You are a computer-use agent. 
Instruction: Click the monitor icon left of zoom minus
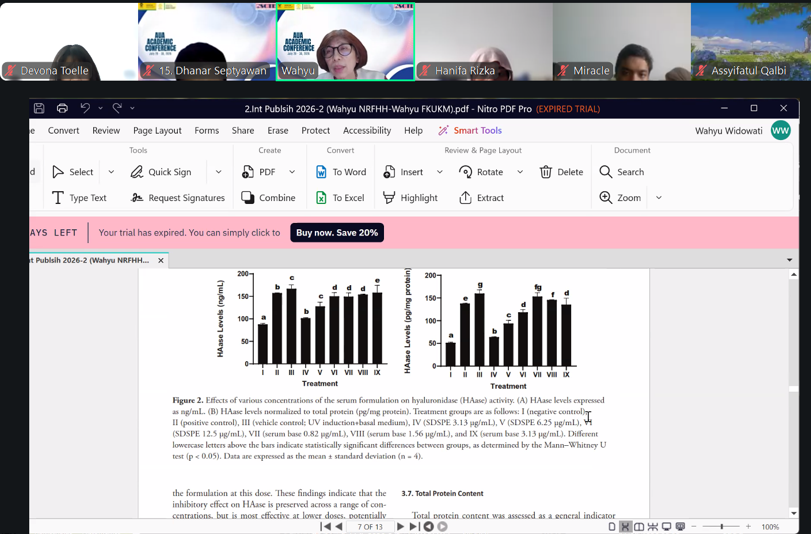[x=680, y=527]
